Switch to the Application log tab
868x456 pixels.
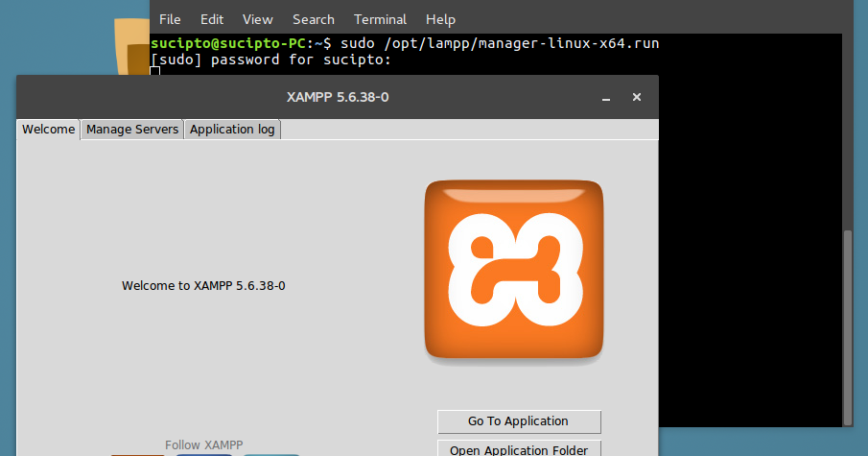pyautogui.click(x=232, y=129)
